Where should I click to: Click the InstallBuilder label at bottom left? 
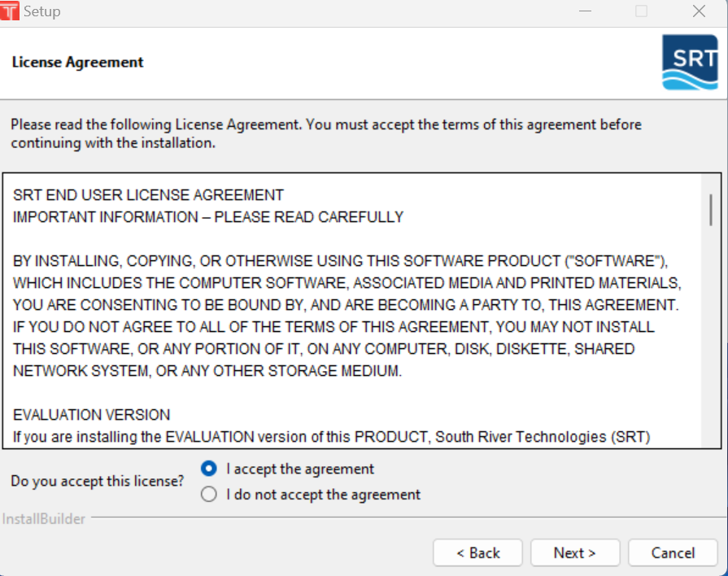coord(44,519)
